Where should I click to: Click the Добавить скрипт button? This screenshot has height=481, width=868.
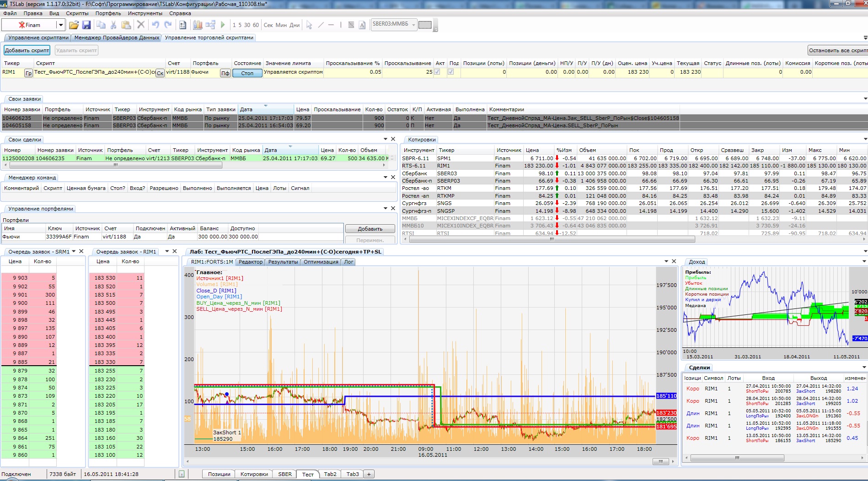click(x=27, y=50)
